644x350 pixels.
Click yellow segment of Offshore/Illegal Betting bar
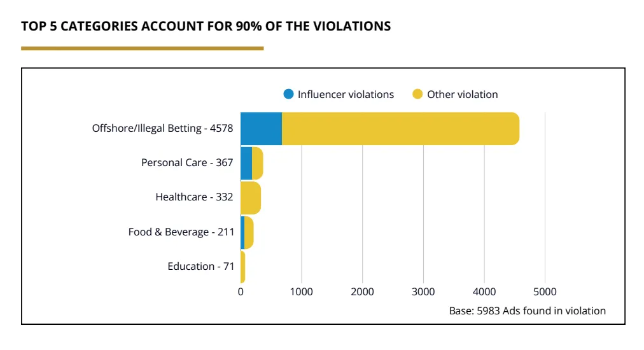tap(401, 129)
